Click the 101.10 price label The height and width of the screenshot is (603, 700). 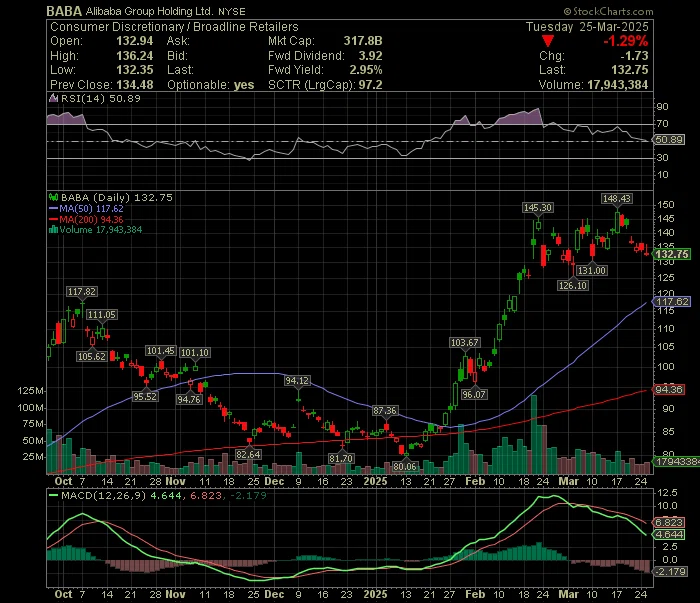[x=195, y=353]
